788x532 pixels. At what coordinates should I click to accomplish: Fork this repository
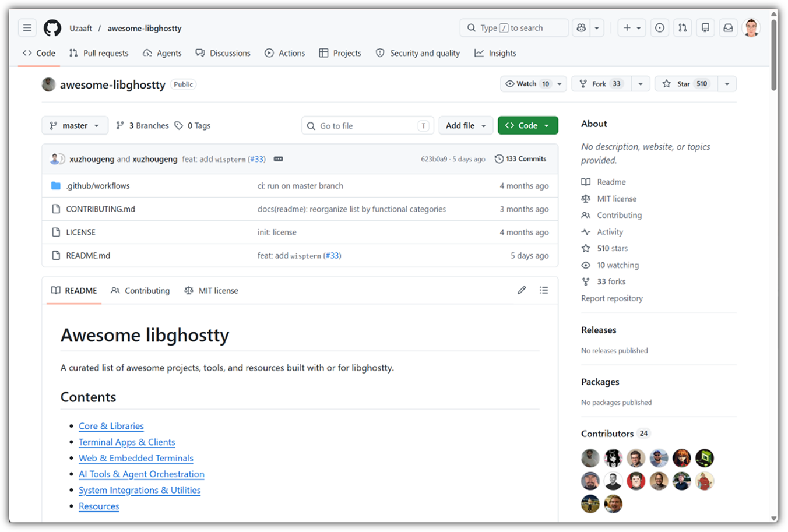click(601, 84)
